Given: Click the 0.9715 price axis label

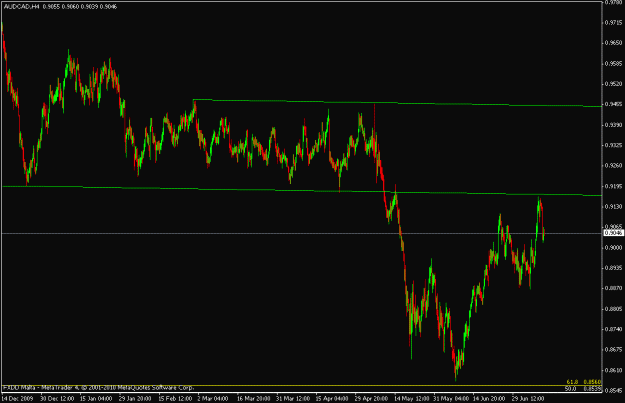Looking at the screenshot, I should point(614,23).
